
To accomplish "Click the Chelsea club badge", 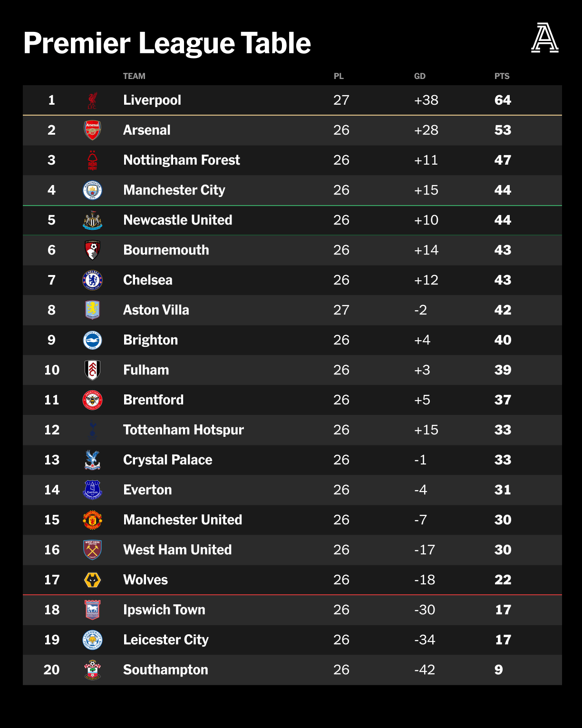I will pos(92,280).
